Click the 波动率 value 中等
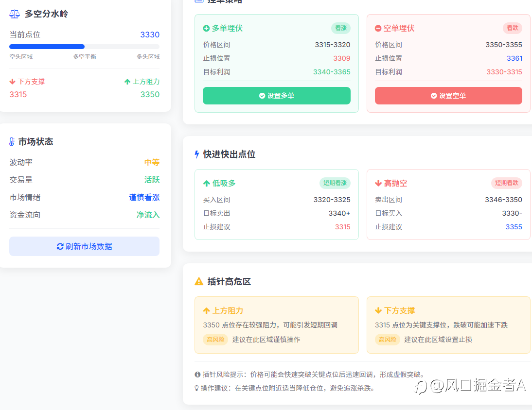The width and height of the screenshot is (532, 410). [152, 163]
